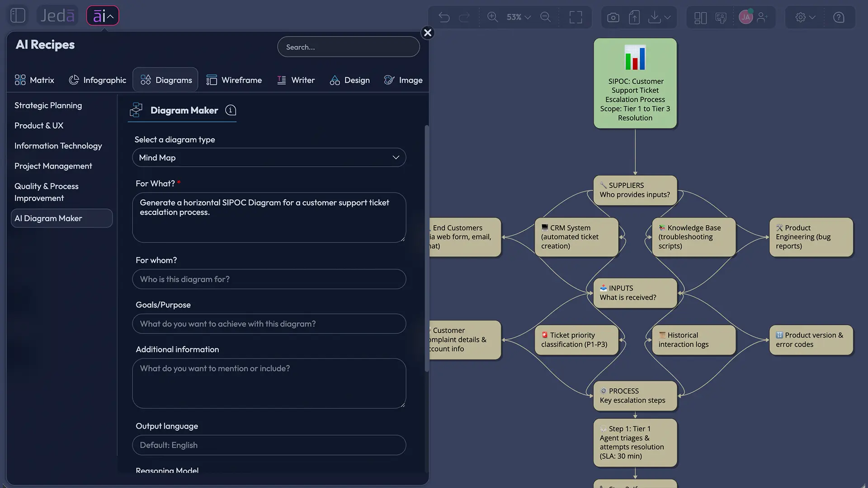The image size is (868, 488).
Task: Switch to the Image tab
Action: pos(403,80)
